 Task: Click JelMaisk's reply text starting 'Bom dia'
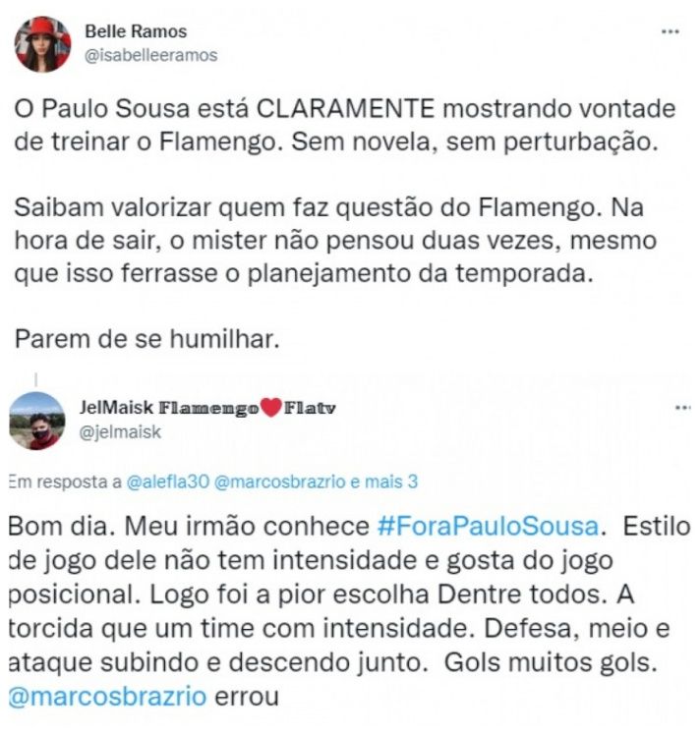[x=349, y=611]
